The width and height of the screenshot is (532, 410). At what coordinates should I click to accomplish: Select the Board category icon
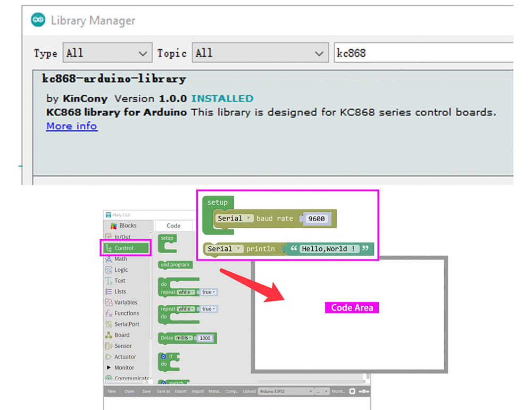tap(109, 335)
